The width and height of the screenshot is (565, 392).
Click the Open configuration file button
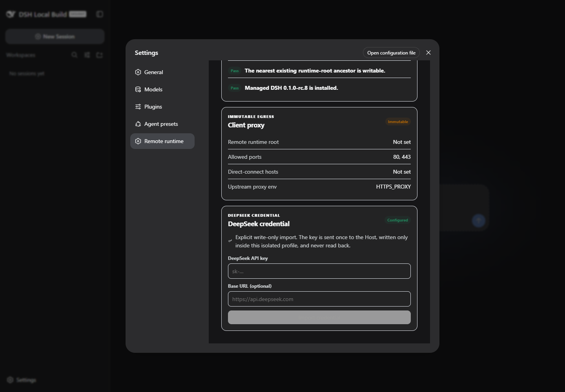pyautogui.click(x=391, y=53)
